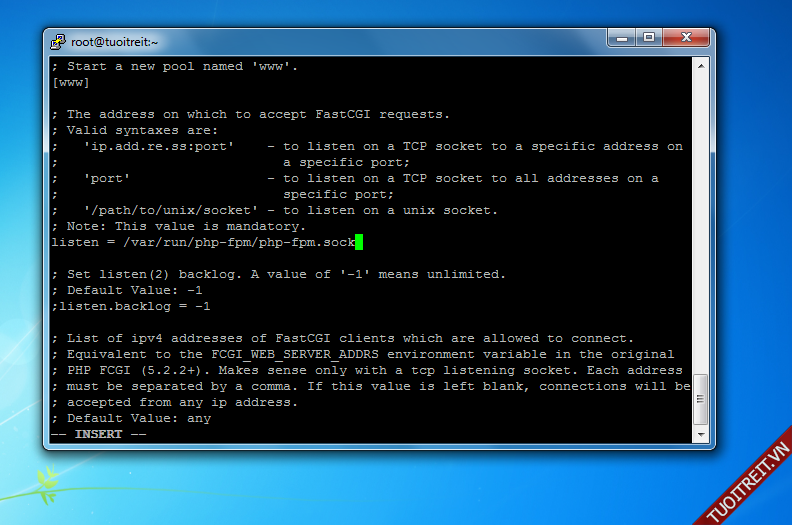
Task: Click the 'ip.add.re.ss:port' syntax text
Action: (159, 147)
